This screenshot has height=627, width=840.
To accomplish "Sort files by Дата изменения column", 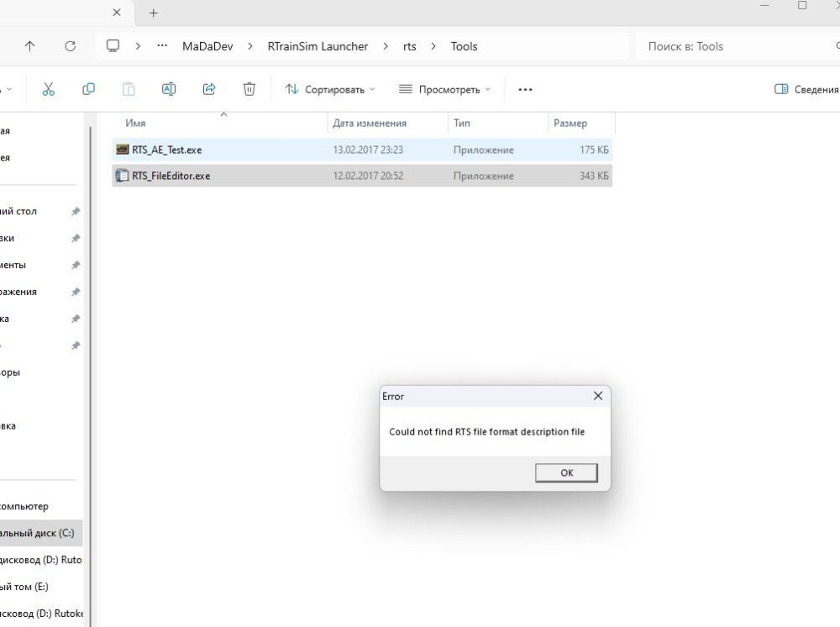I will pos(370,123).
